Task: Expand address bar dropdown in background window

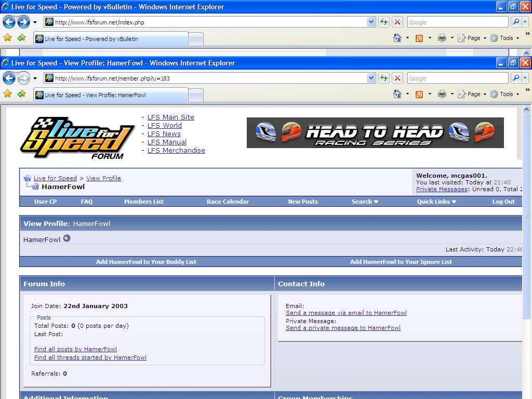Action: 371,22
